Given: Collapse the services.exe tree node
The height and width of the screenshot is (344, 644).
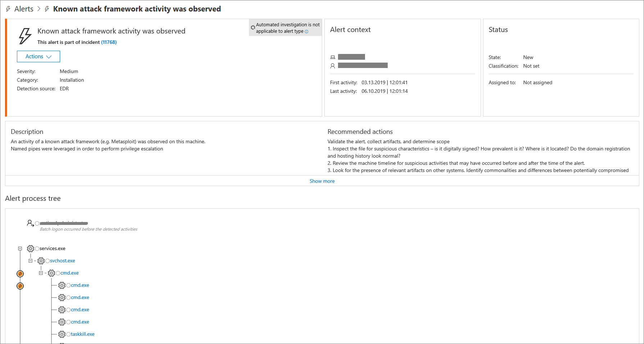Looking at the screenshot, I should click(x=20, y=249).
